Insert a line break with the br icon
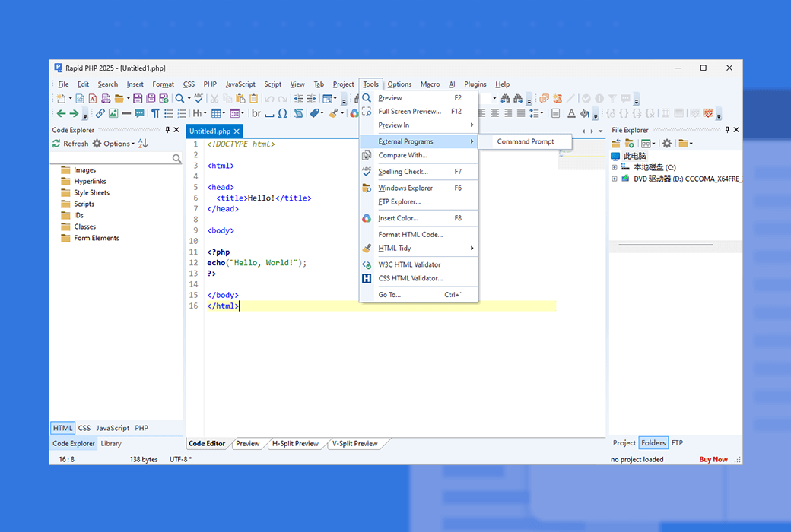Image resolution: width=791 pixels, height=532 pixels. pyautogui.click(x=256, y=113)
